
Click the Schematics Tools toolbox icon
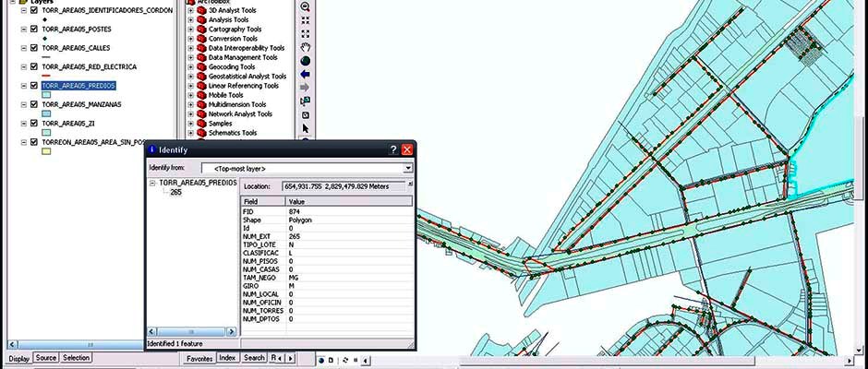(x=201, y=132)
